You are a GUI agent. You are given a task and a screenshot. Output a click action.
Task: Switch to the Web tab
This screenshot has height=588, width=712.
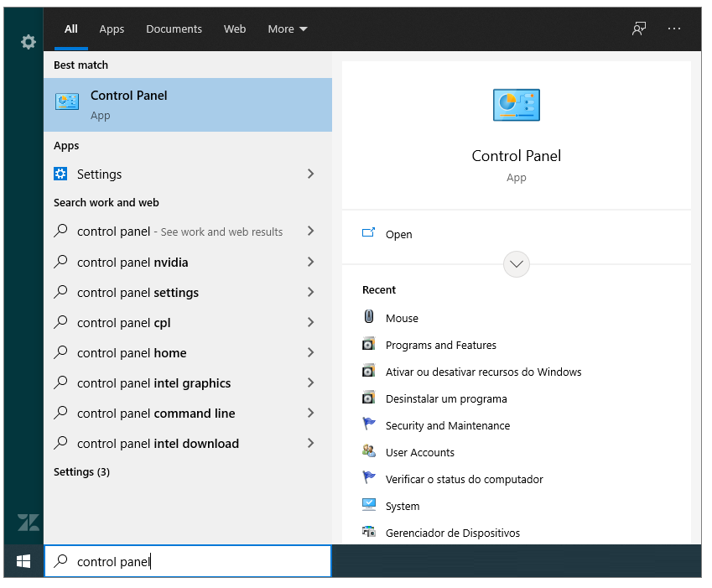(235, 29)
